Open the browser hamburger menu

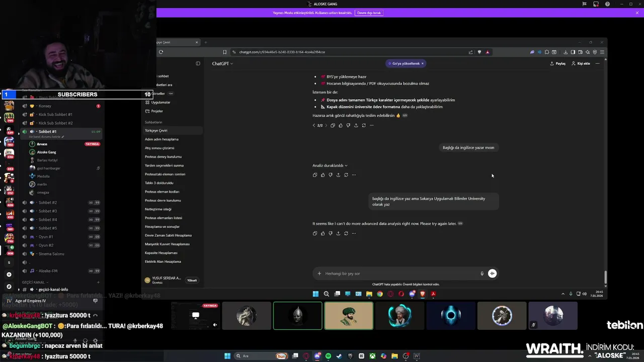tap(602, 52)
